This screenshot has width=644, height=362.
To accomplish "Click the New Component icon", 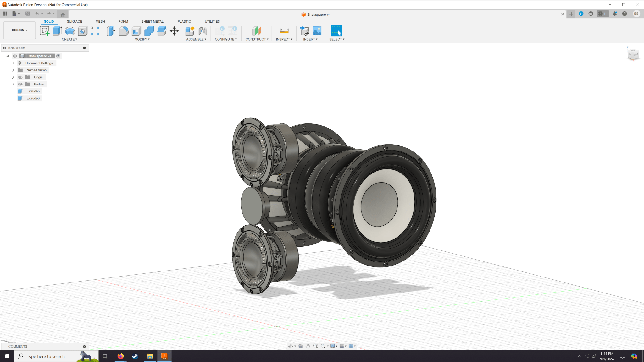I will click(x=190, y=31).
